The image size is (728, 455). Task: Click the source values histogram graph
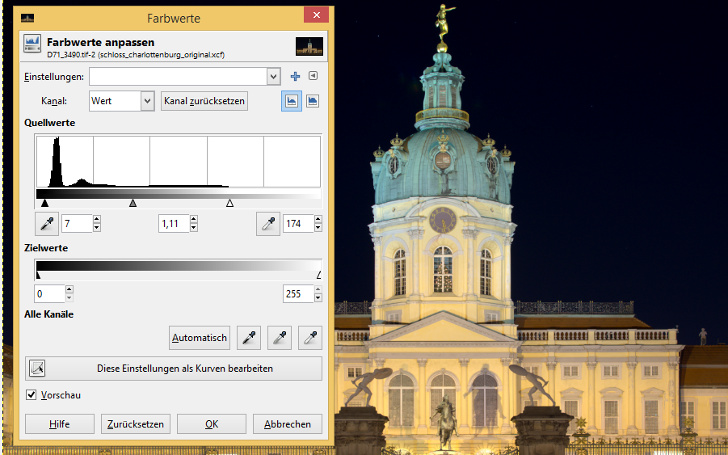tap(178, 161)
